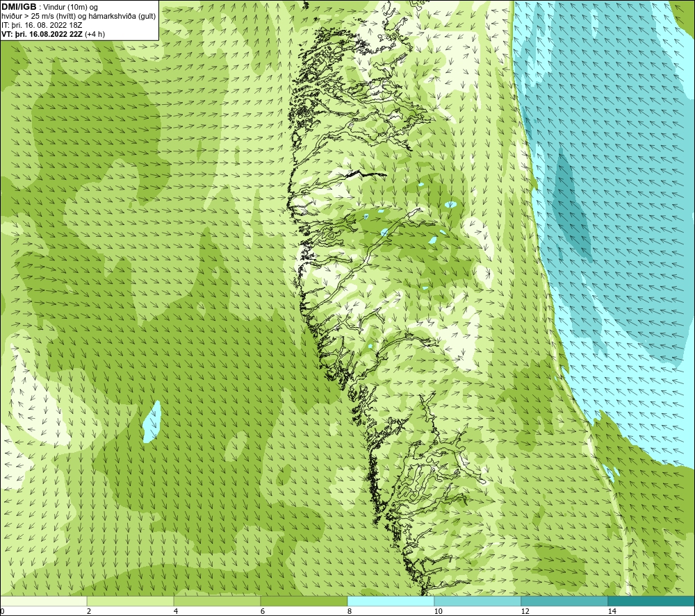Click the legend scale value "2"

click(89, 611)
